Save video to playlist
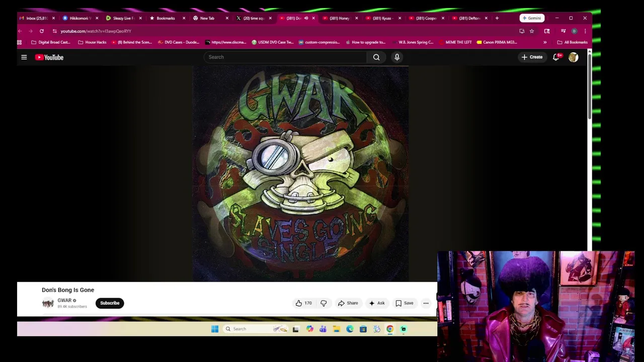 tap(405, 303)
